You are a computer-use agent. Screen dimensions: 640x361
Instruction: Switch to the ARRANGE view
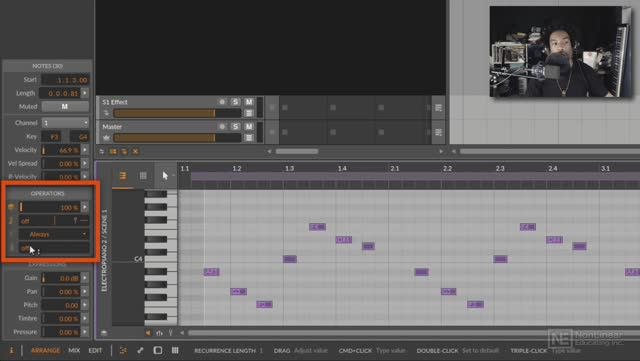click(x=46, y=350)
